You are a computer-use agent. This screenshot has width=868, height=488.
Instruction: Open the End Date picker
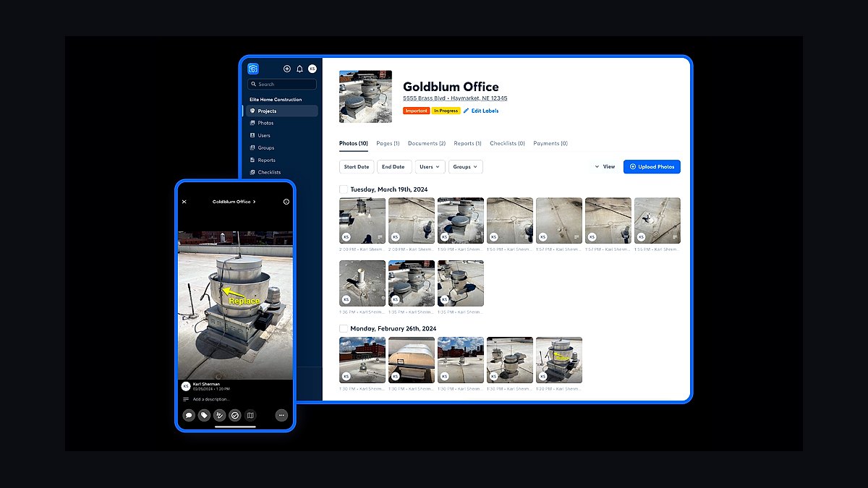click(x=394, y=167)
